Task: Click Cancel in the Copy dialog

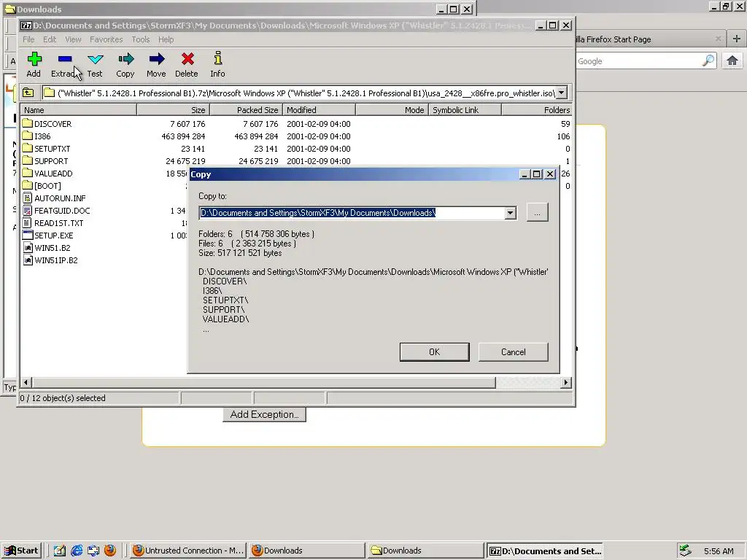Action: coord(513,352)
